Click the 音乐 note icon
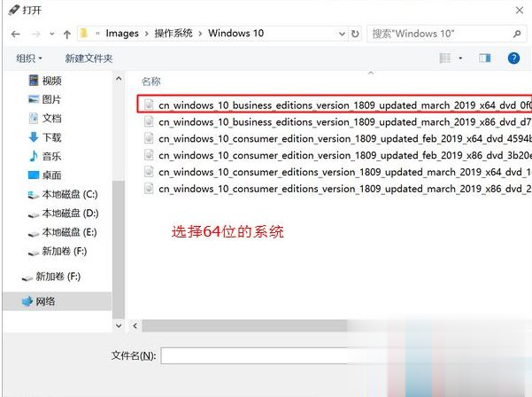 (34, 156)
